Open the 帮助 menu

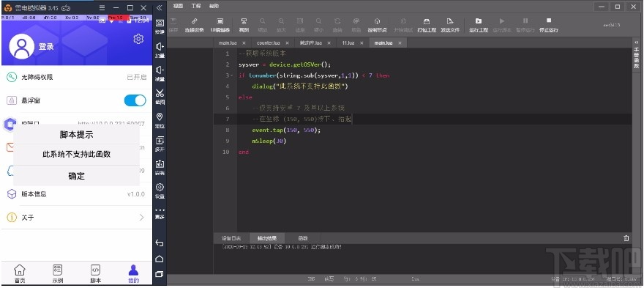click(x=214, y=6)
